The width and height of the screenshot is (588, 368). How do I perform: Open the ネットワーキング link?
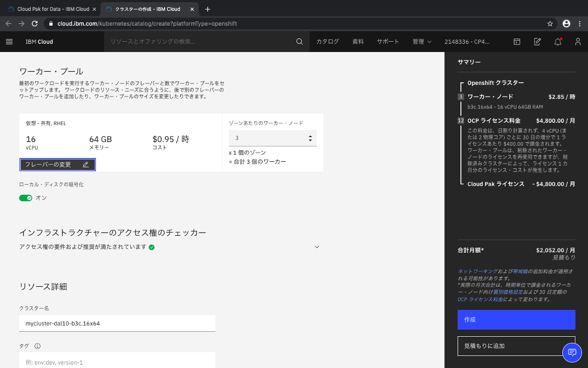coord(477,271)
